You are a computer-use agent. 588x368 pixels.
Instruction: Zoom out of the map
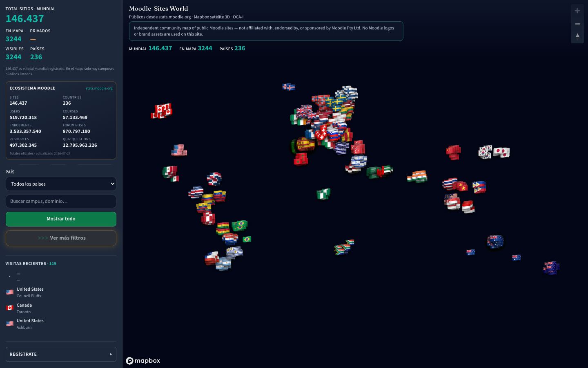[x=577, y=24]
